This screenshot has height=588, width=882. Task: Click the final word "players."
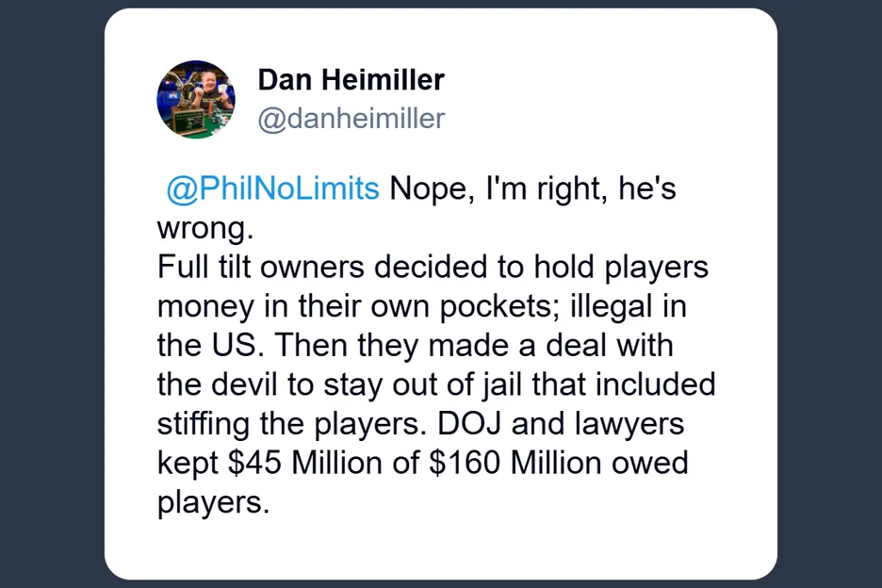click(x=213, y=502)
